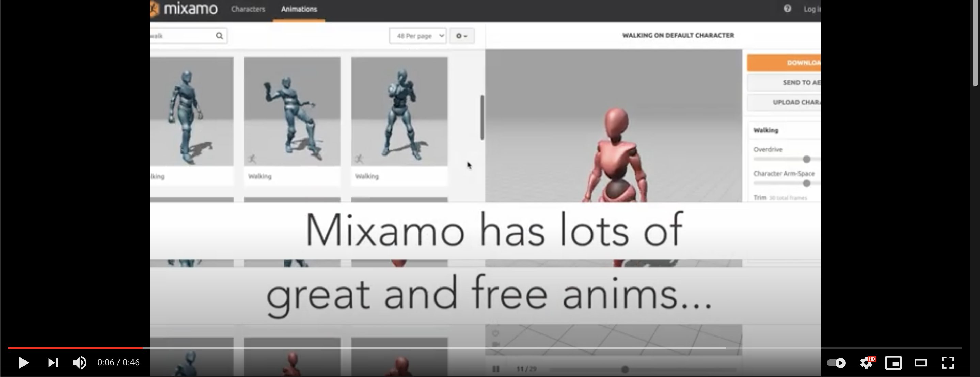Image resolution: width=980 pixels, height=377 pixels.
Task: Adjust the Character Arm-Space slider handle
Action: pyautogui.click(x=806, y=183)
